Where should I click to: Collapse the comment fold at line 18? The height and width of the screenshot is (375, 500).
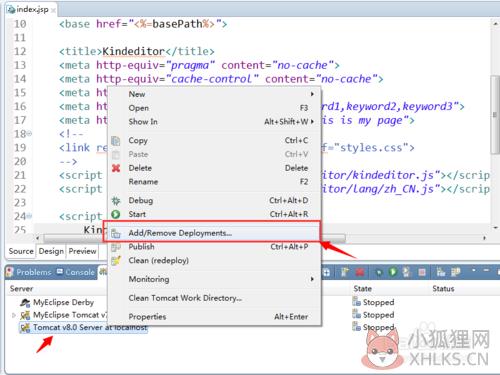point(29,134)
